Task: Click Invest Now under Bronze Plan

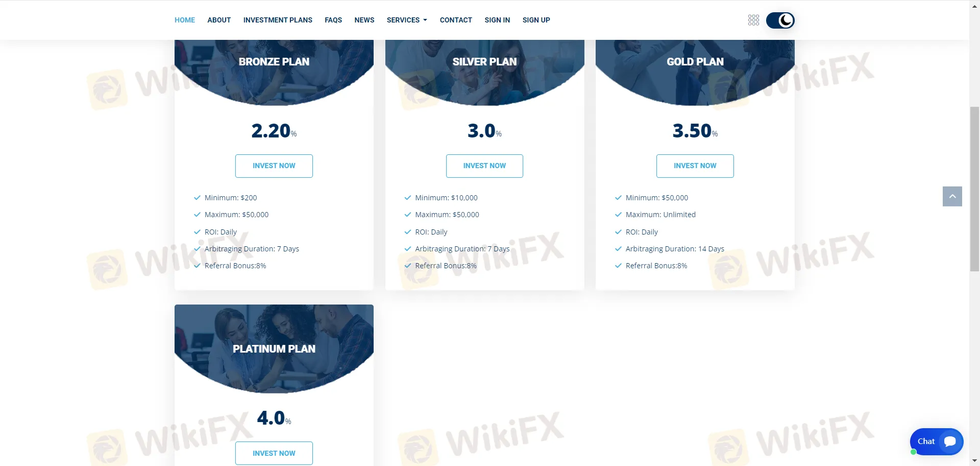Action: (x=274, y=166)
